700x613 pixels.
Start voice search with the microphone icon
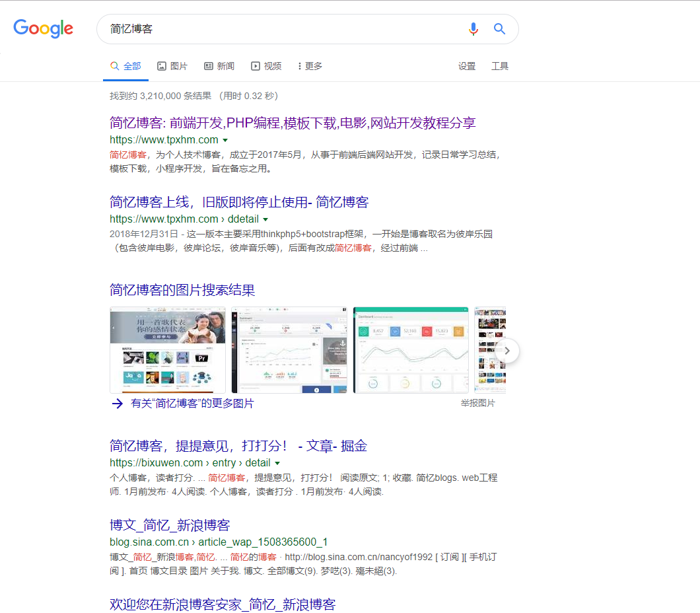coord(473,29)
